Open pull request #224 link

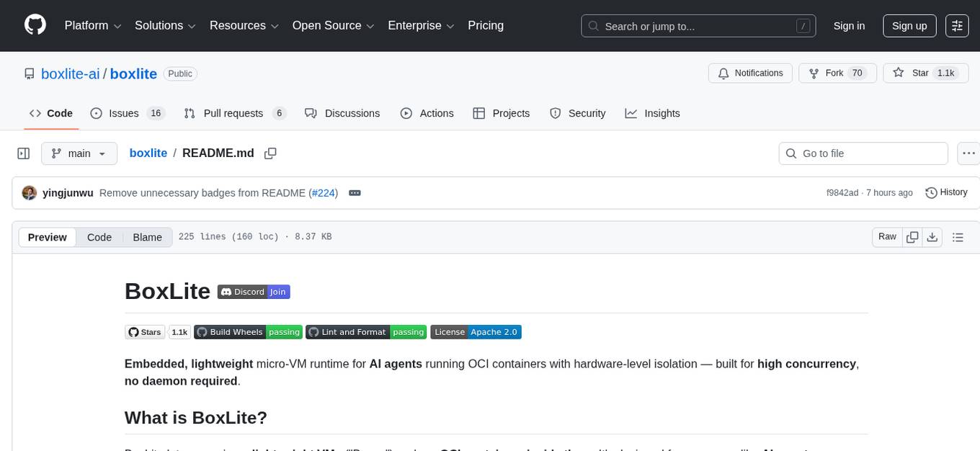(323, 193)
